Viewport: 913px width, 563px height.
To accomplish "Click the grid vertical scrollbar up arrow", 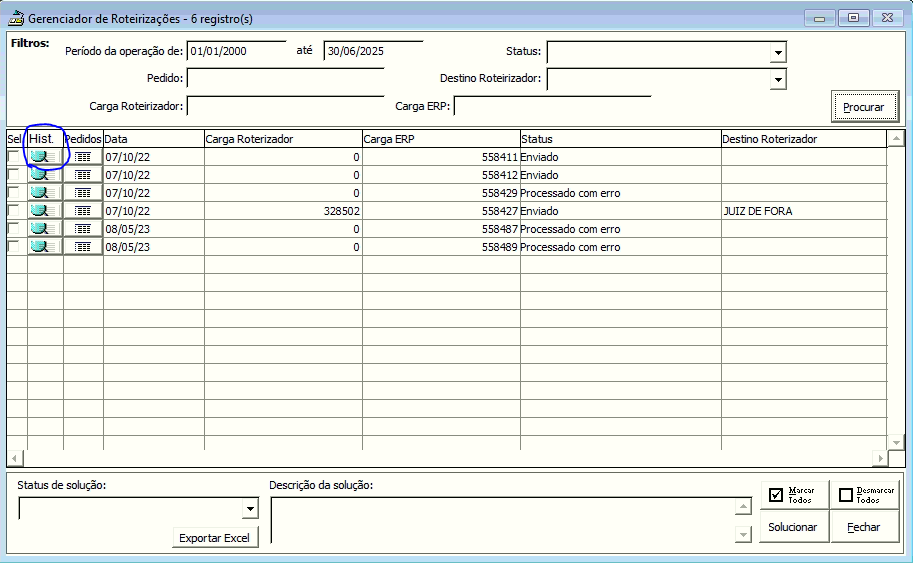I will pos(896,139).
